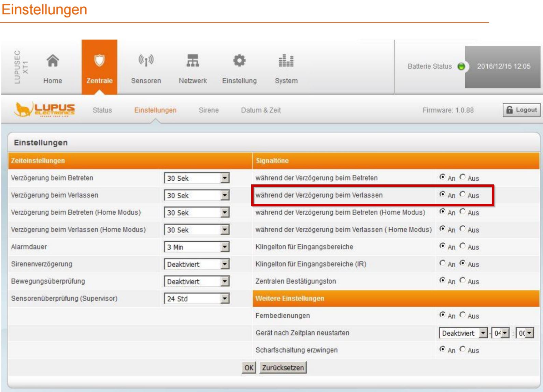The image size is (543, 392).
Task: Set Klingelton für Eingangsbereiche (IR) to An
Action: pos(442,263)
